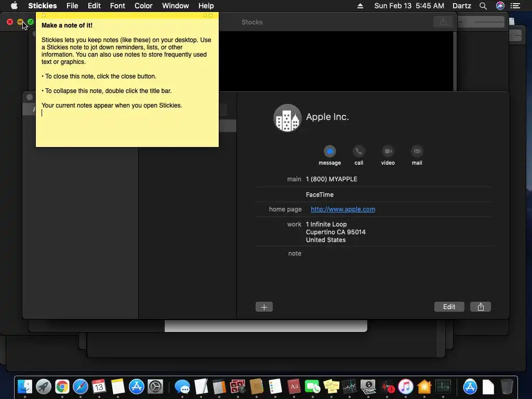532x399 pixels.
Task: Open Launchpad rocket icon in dock
Action: tap(44, 387)
